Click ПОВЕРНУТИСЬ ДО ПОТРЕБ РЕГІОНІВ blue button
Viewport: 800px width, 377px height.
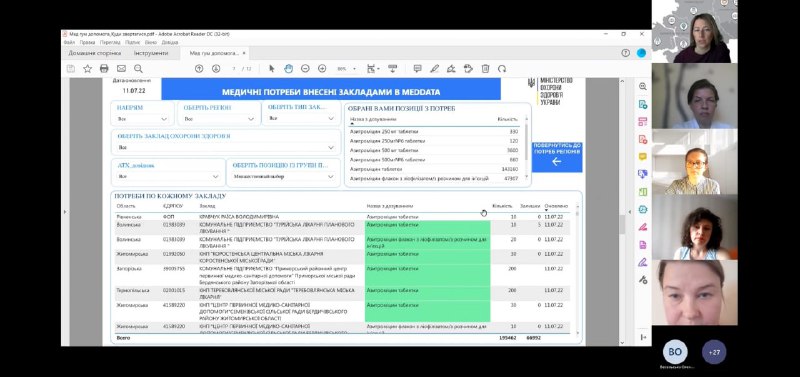click(x=557, y=157)
